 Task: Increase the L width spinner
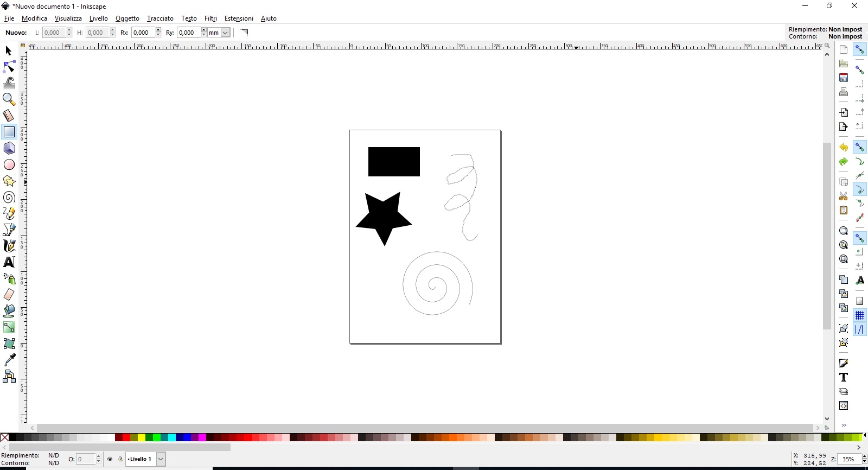[69, 30]
